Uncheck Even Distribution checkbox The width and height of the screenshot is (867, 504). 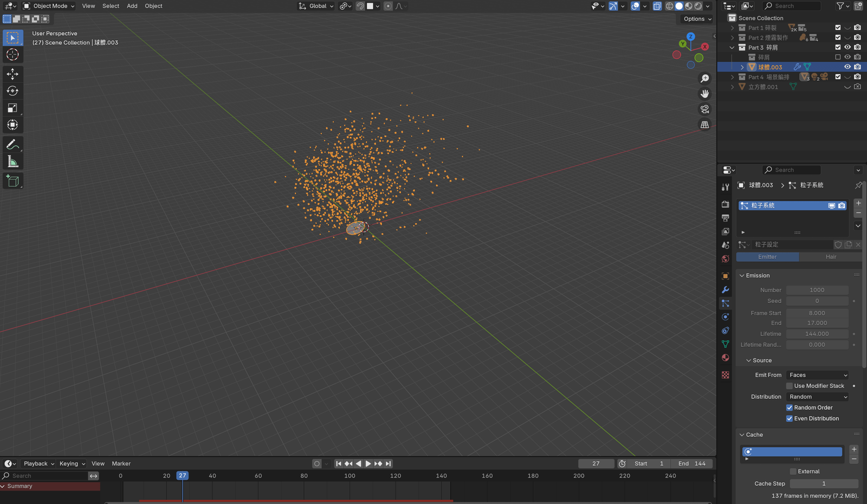click(x=790, y=418)
